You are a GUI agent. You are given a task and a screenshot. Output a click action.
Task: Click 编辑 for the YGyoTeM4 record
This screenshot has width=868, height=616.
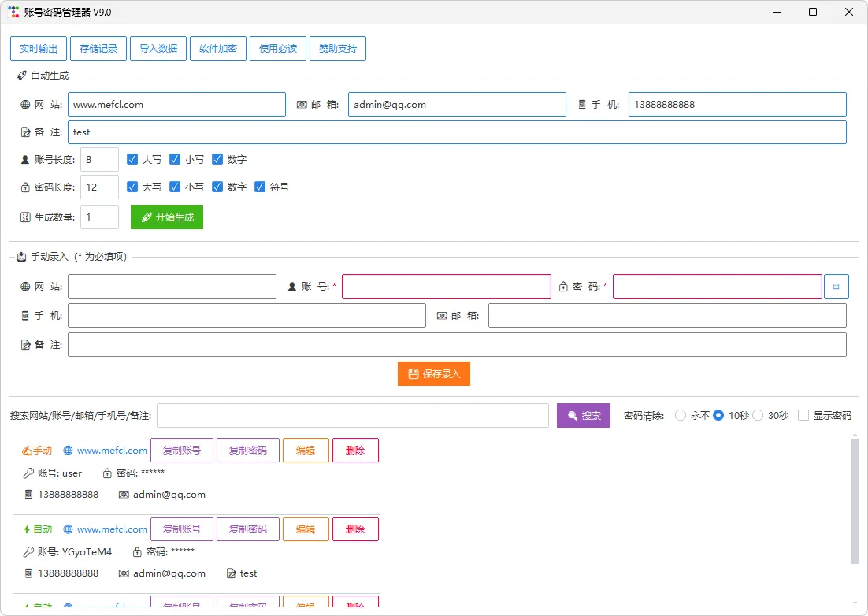tap(306, 529)
